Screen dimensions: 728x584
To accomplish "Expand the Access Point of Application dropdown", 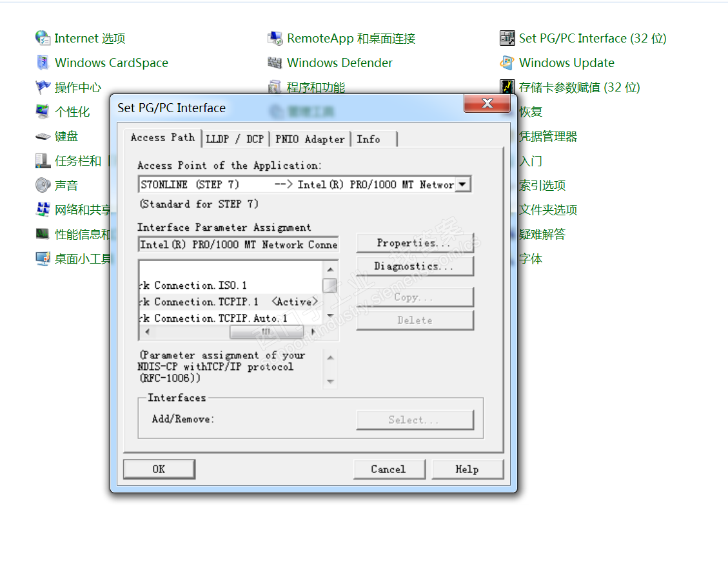I will [x=462, y=184].
